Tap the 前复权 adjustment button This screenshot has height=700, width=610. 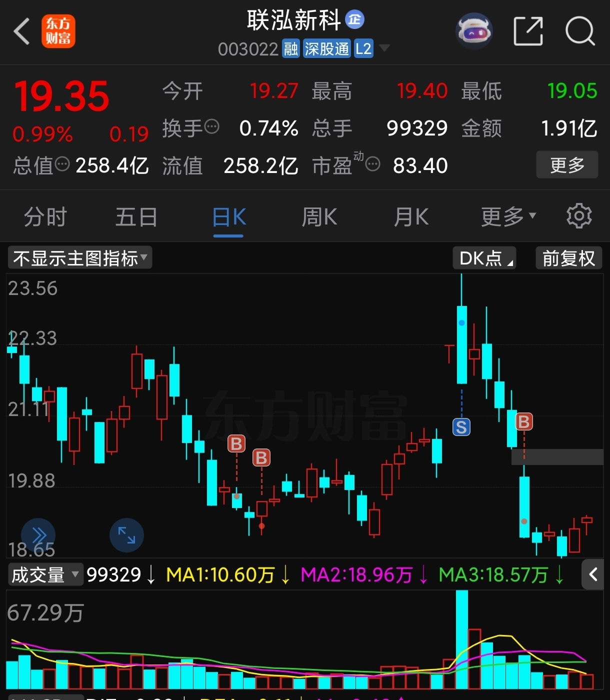569,258
